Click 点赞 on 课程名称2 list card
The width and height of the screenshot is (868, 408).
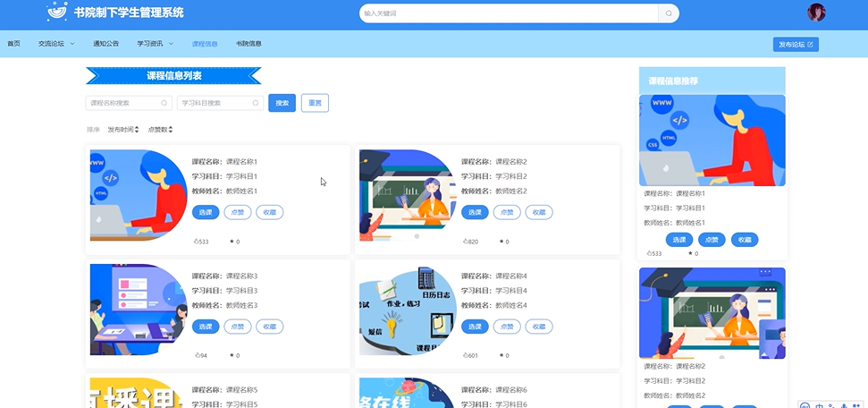(x=507, y=212)
